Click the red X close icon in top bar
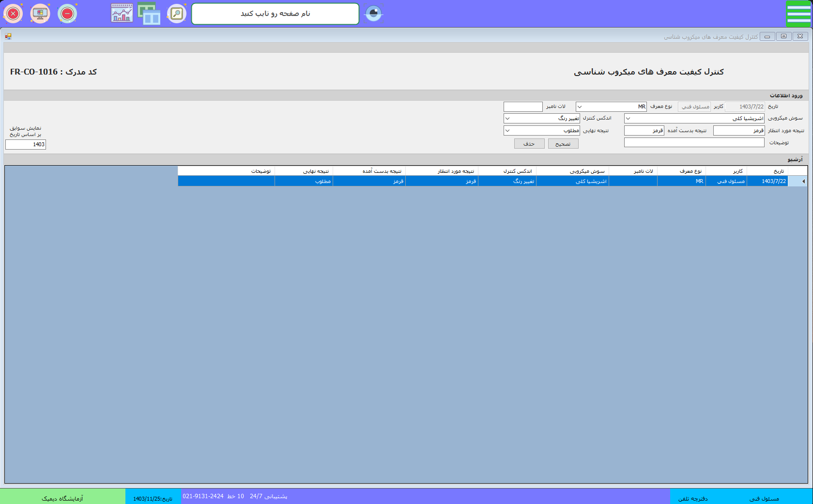 tap(13, 14)
